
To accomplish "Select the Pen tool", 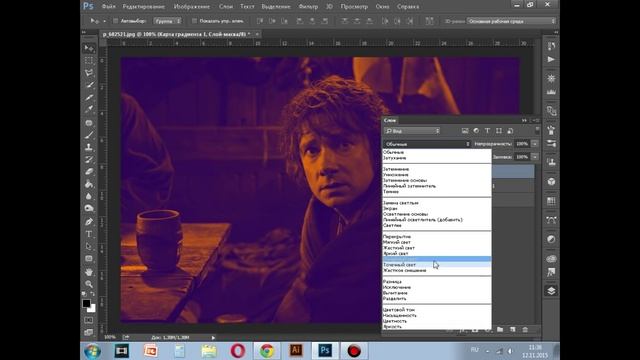I will 89,222.
